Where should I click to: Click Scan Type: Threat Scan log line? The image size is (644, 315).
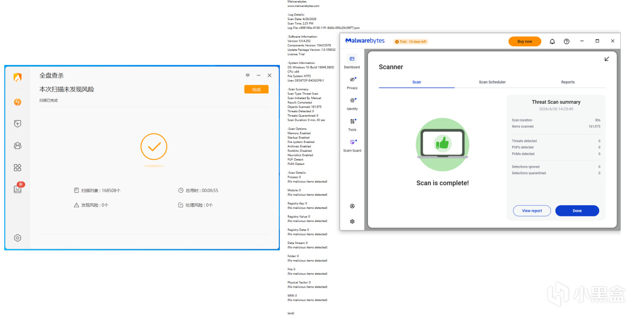pyautogui.click(x=303, y=94)
